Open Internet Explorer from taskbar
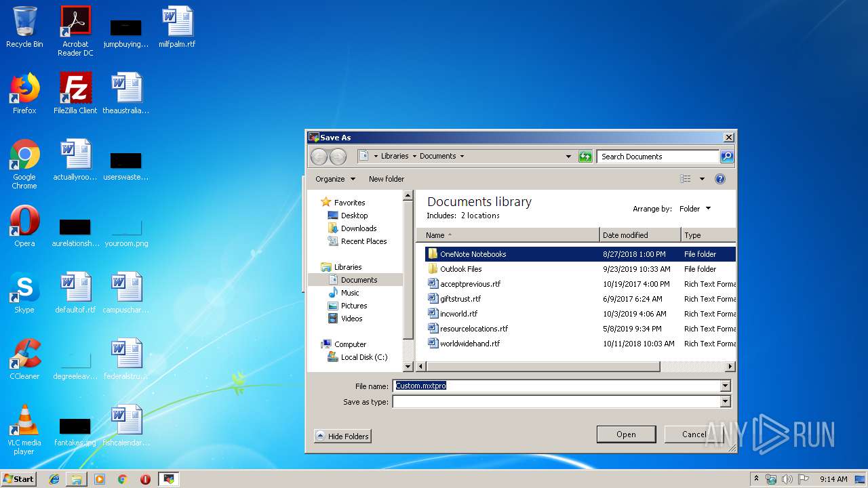868x488 pixels. coord(54,479)
